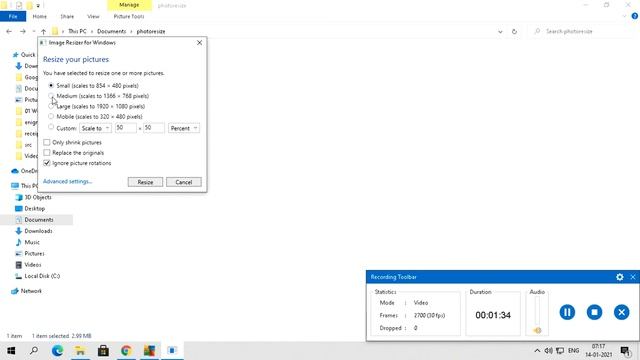This screenshot has width=640, height=360.
Task: Collapse the ribbon with the chevron
Action: click(x=624, y=16)
